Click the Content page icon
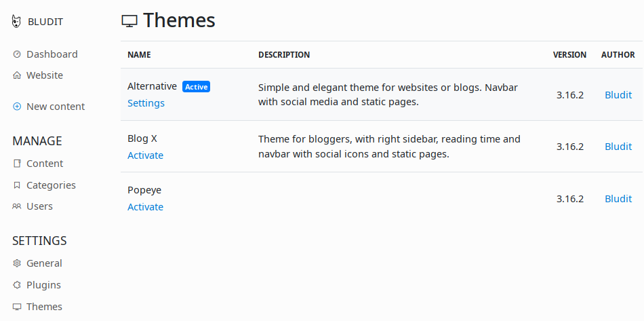 [x=17, y=164]
